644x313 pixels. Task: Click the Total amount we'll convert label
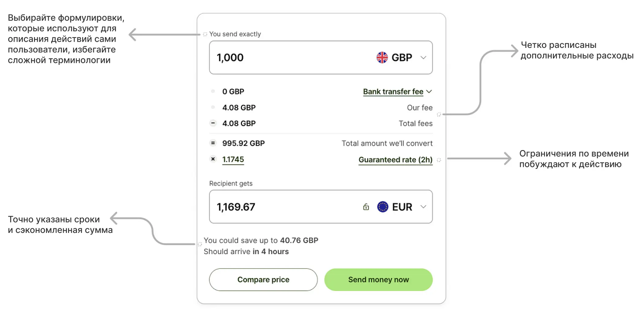(x=387, y=143)
